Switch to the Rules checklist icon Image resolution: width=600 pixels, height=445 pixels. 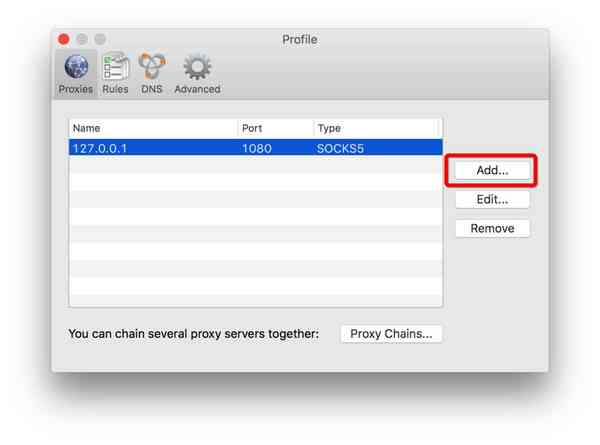pos(115,68)
